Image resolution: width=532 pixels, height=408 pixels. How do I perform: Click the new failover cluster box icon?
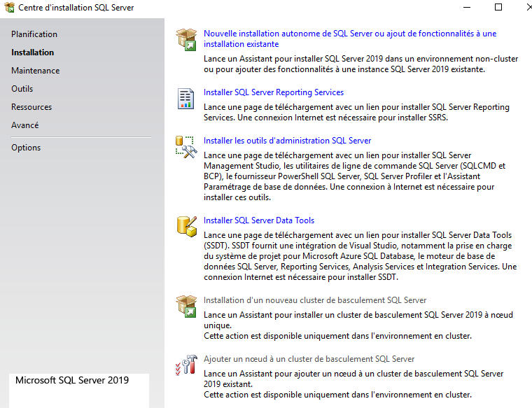point(185,306)
